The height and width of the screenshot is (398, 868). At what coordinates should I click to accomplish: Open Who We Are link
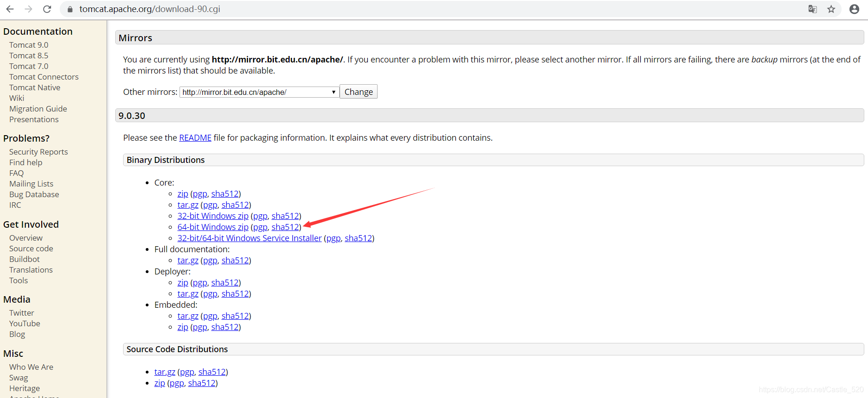[x=31, y=367]
